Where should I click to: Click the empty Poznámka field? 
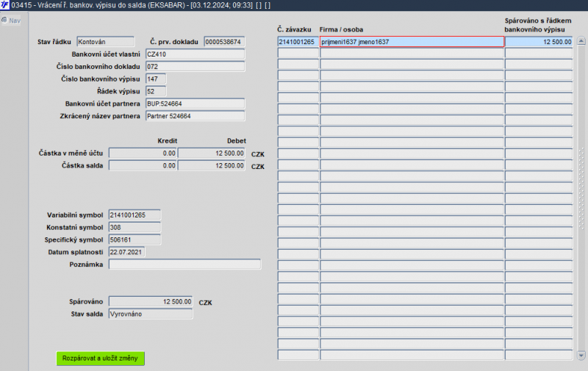tap(185, 264)
